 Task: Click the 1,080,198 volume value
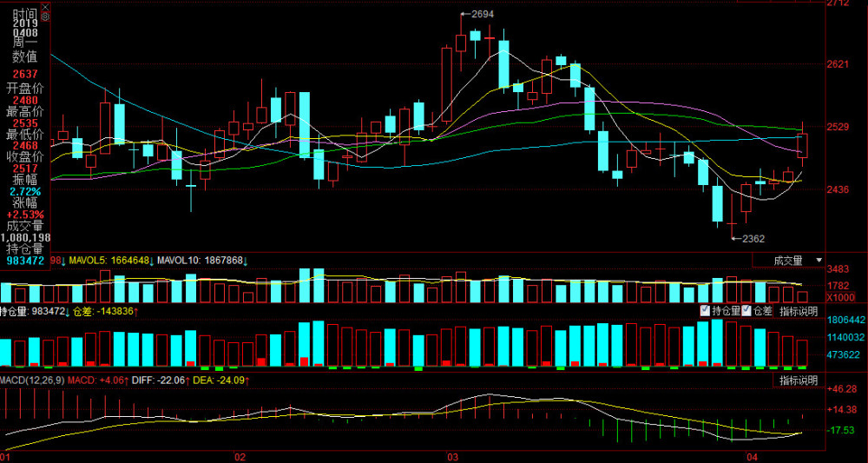(25, 237)
